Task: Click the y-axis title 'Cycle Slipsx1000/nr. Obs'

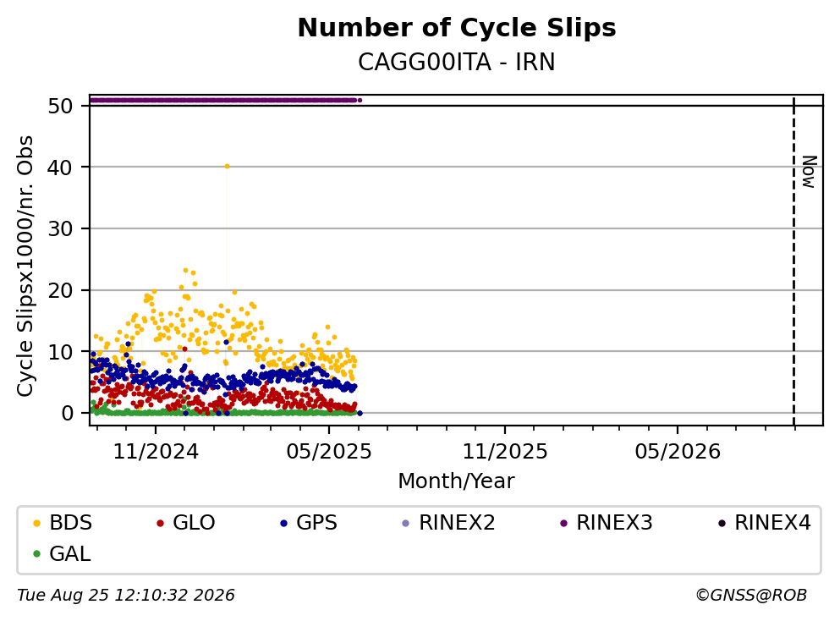Action: click(25, 266)
